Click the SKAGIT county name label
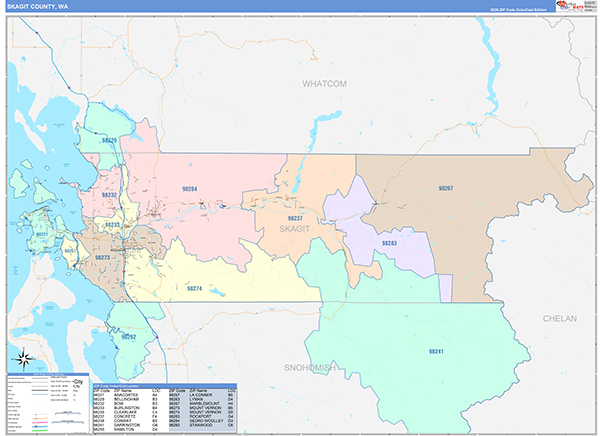Image resolution: width=600 pixels, height=436 pixels. (294, 229)
